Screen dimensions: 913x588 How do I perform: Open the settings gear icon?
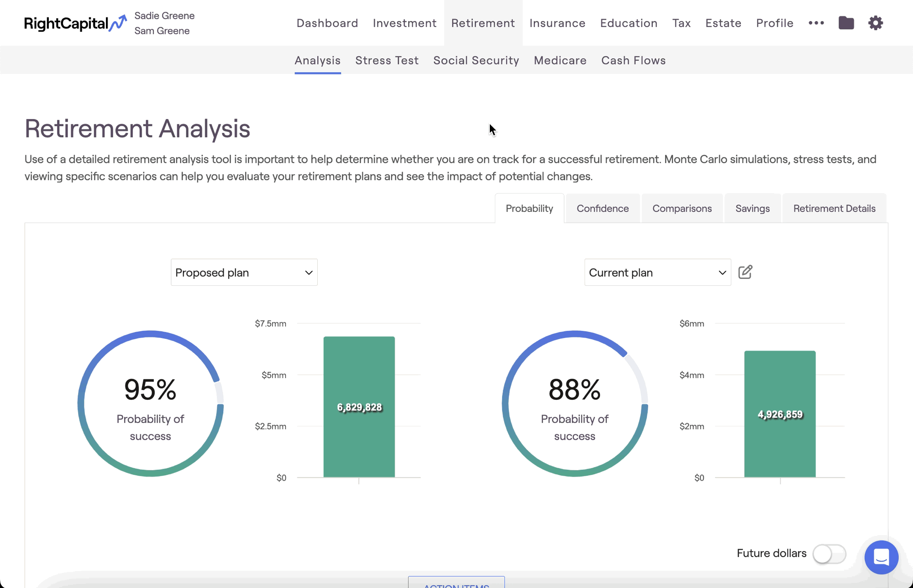pyautogui.click(x=875, y=23)
